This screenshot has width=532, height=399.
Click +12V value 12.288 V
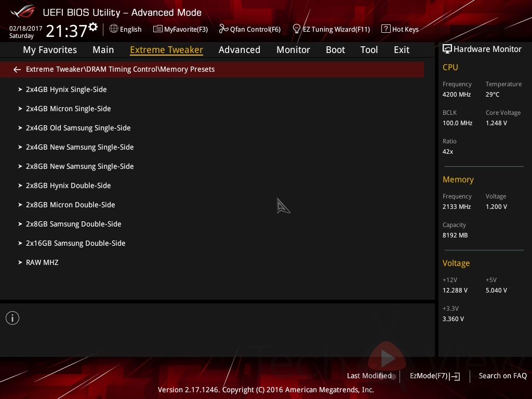point(455,290)
